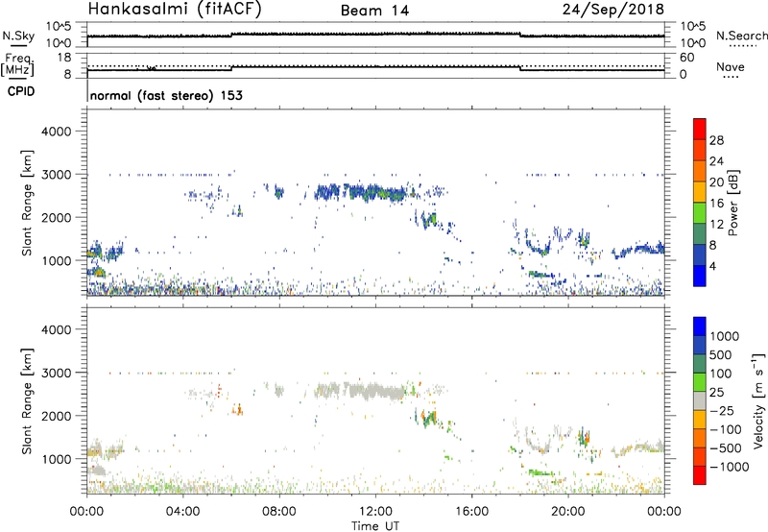
Task: Click the Nave legend label
Action: pos(731,67)
